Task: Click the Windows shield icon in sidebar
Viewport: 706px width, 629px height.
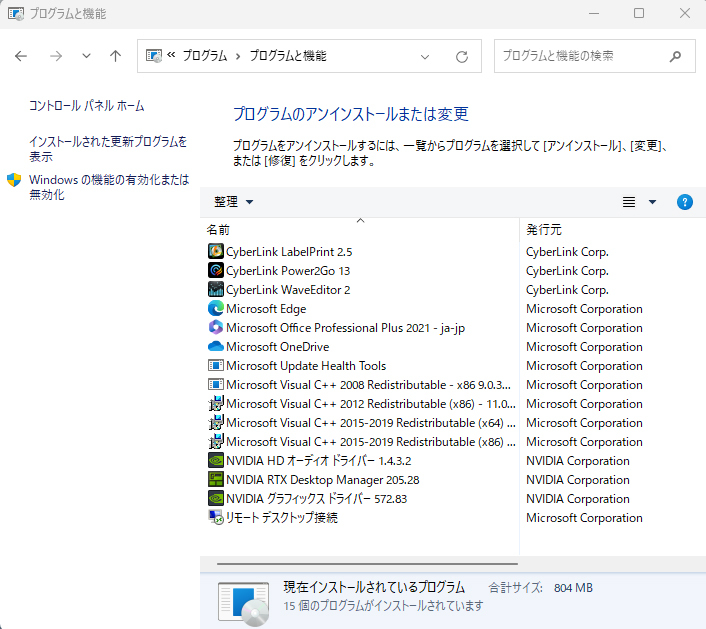Action: (14, 180)
